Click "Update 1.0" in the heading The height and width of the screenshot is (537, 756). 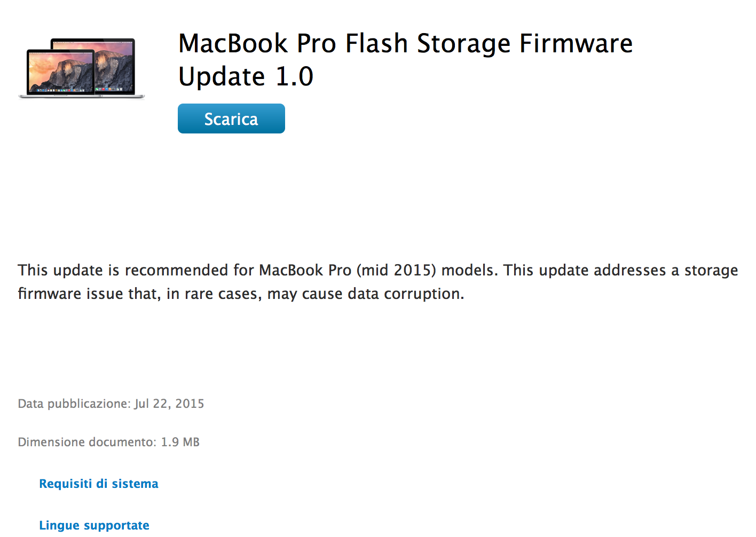[246, 77]
